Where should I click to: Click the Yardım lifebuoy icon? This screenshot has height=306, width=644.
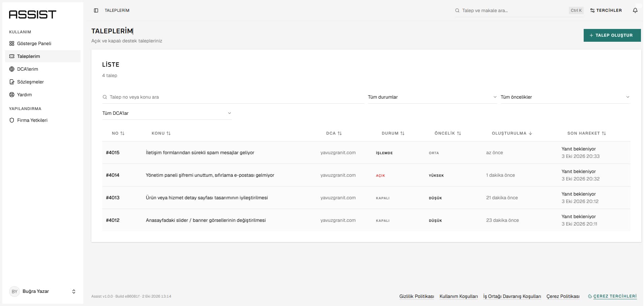pyautogui.click(x=12, y=95)
